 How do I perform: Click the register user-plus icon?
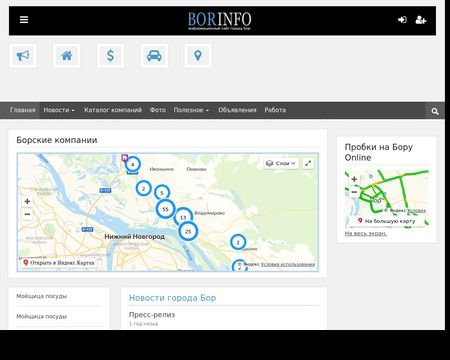[x=421, y=20]
